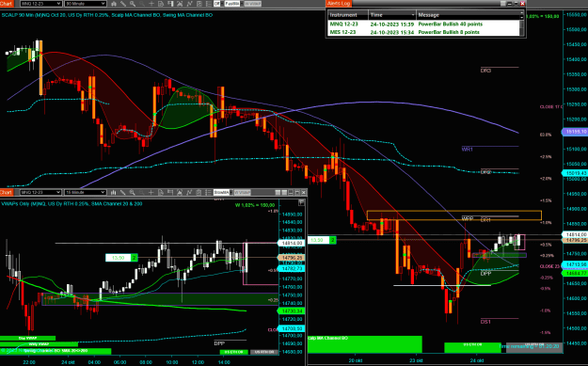Open 90 Minute interval dropdown
Viewport: 588px width, 366px height.
point(85,4)
